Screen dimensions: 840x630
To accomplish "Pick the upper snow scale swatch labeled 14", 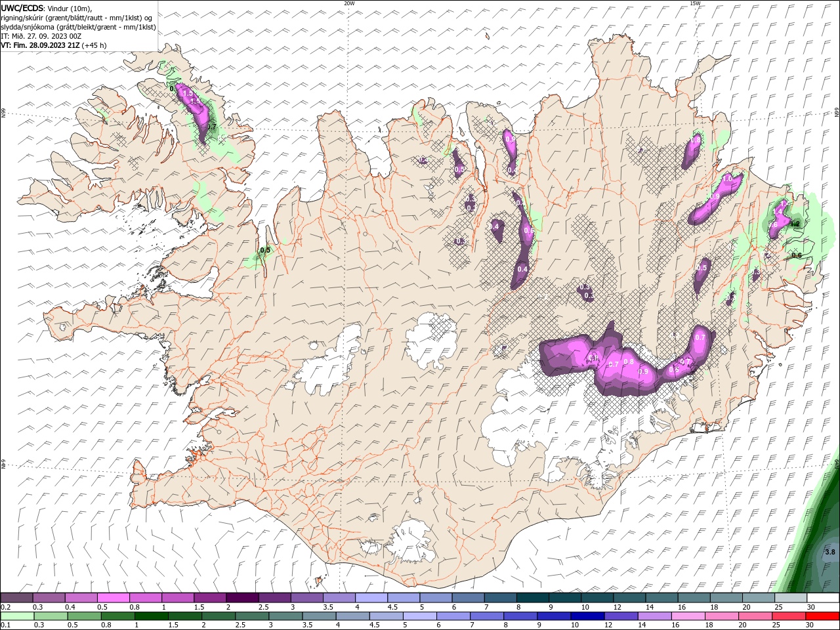I will 661,598.
